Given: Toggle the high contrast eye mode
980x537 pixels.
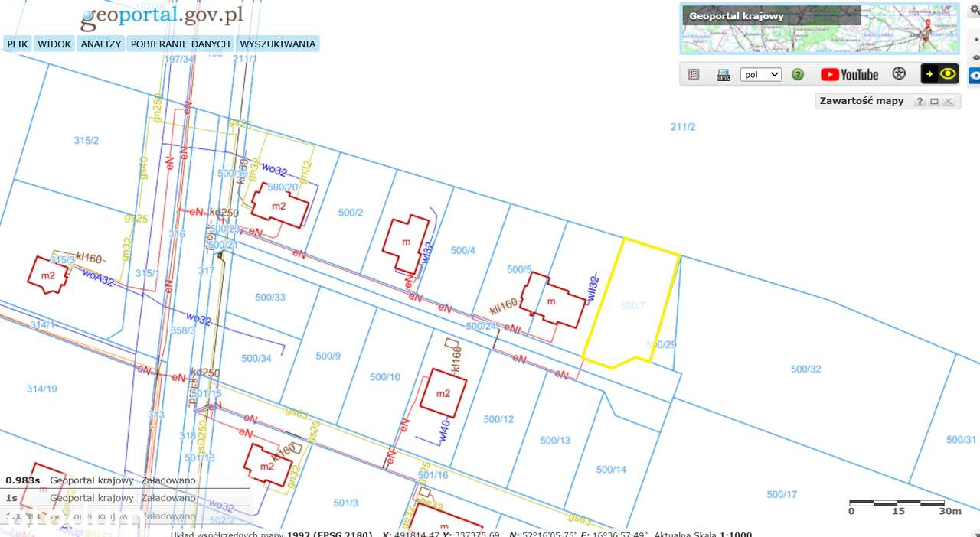Looking at the screenshot, I should click(940, 74).
